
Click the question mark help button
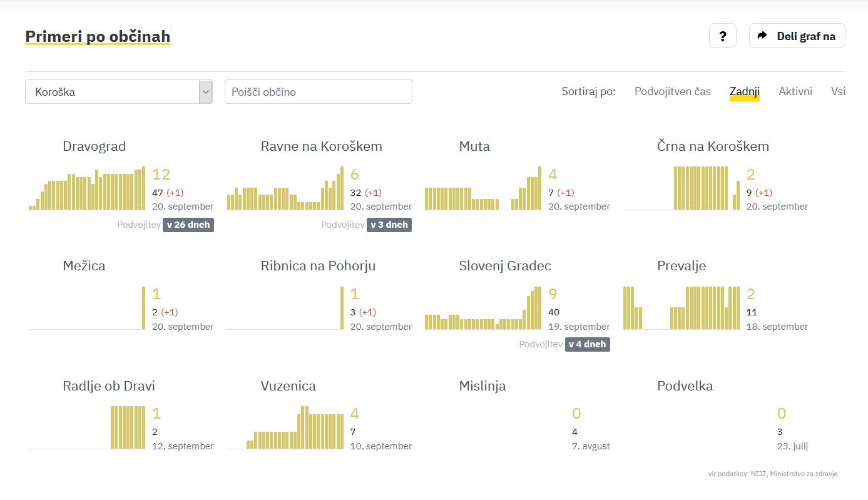point(722,36)
